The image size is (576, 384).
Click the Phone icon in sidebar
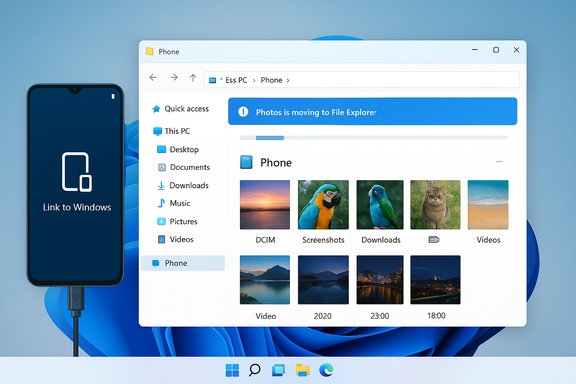coord(156,263)
